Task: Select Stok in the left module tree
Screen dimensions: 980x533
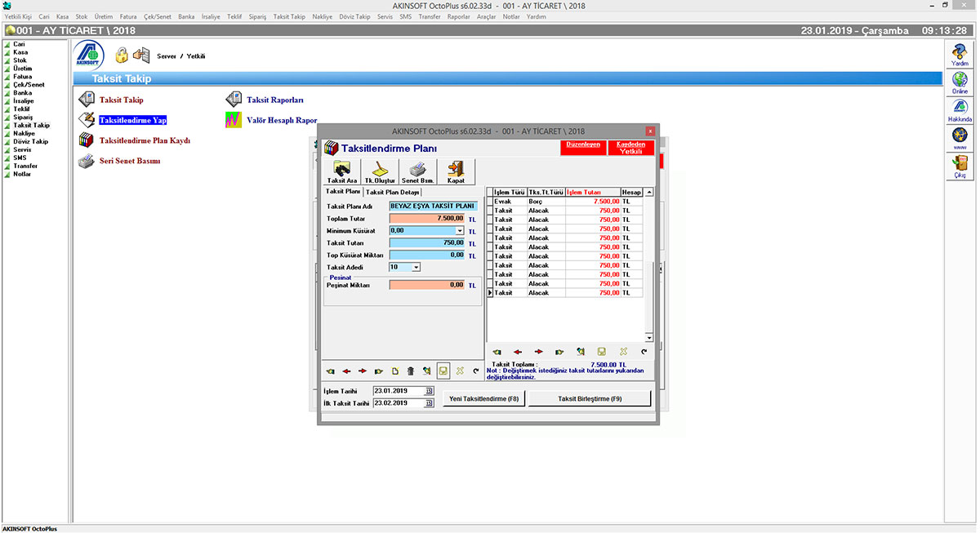Action: (x=20, y=60)
